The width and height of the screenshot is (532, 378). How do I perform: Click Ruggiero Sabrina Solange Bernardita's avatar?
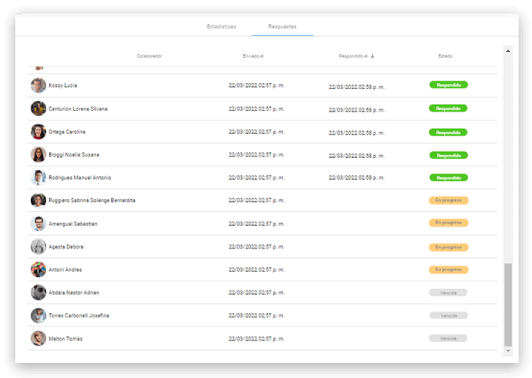point(38,201)
